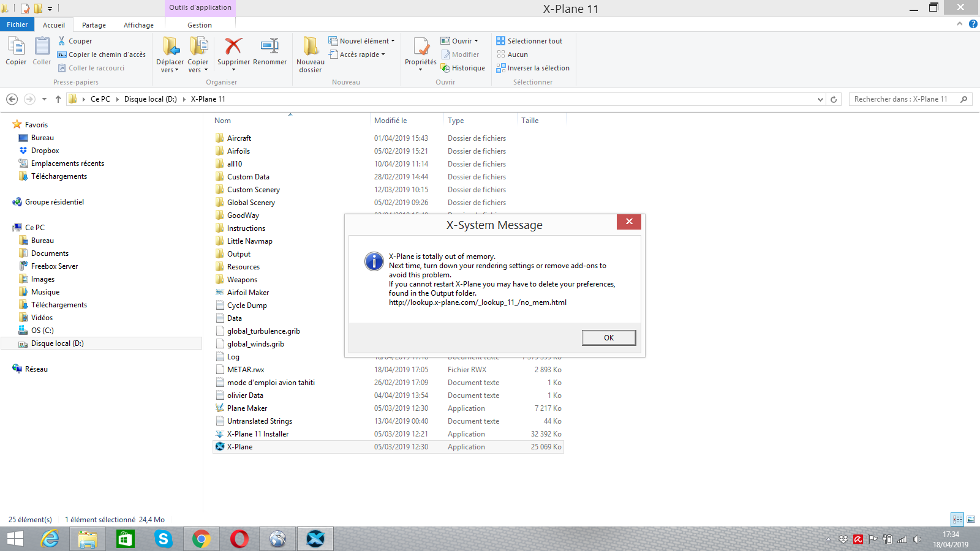Select the X-Plane application file
980x551 pixels.
point(388,447)
